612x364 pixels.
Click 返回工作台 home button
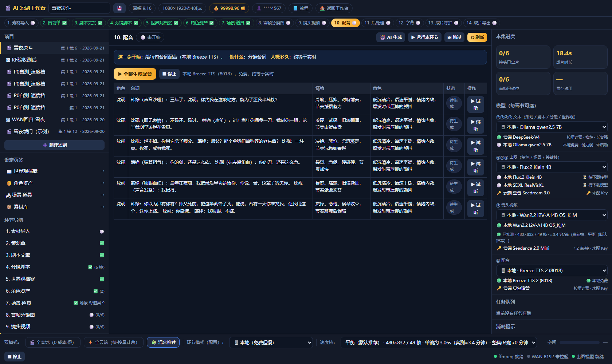pos(334,8)
